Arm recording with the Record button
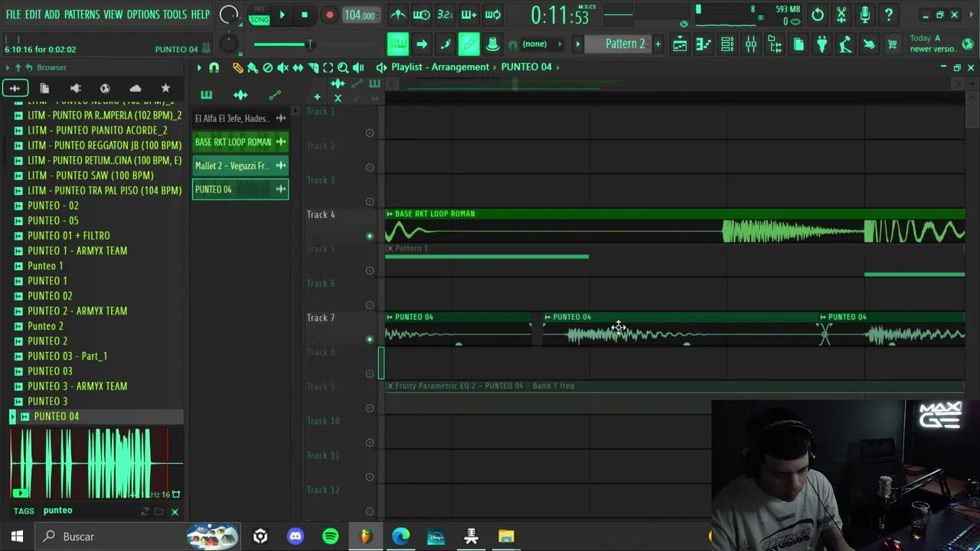This screenshot has width=980, height=551. (329, 15)
